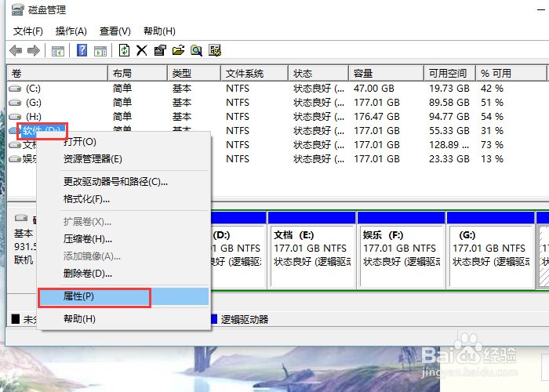The height and width of the screenshot is (392, 549).
Task: Click the 23.33 GB free space cell
Action: point(449,159)
